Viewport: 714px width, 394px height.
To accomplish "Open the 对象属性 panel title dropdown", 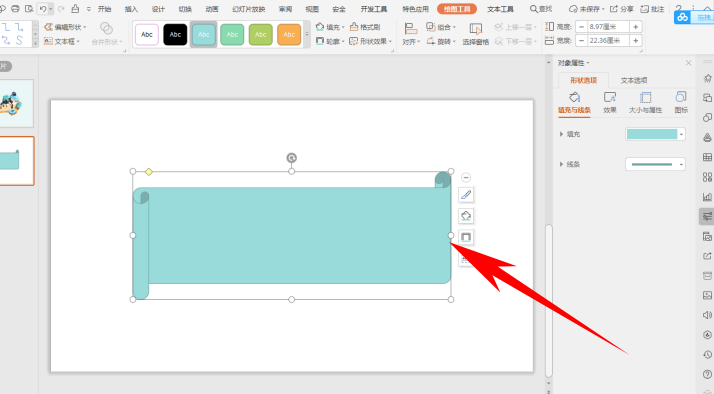I will point(573,63).
